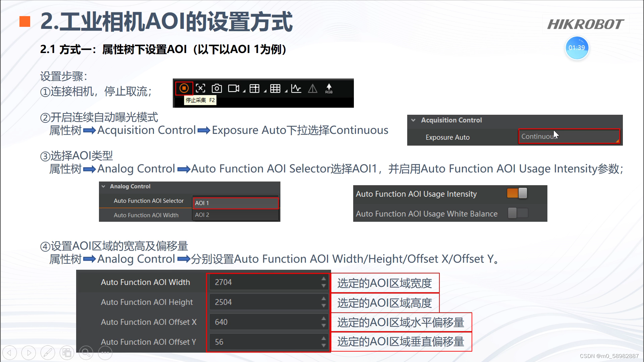Viewport: 644px width, 362px height.
Task: Click the magnifier search icon at bottom
Action: coord(86,352)
